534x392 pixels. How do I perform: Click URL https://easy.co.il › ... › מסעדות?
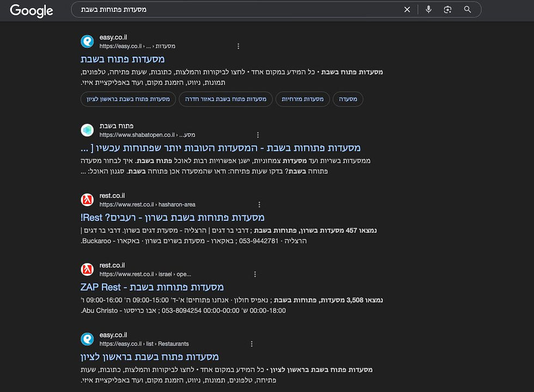(137, 46)
